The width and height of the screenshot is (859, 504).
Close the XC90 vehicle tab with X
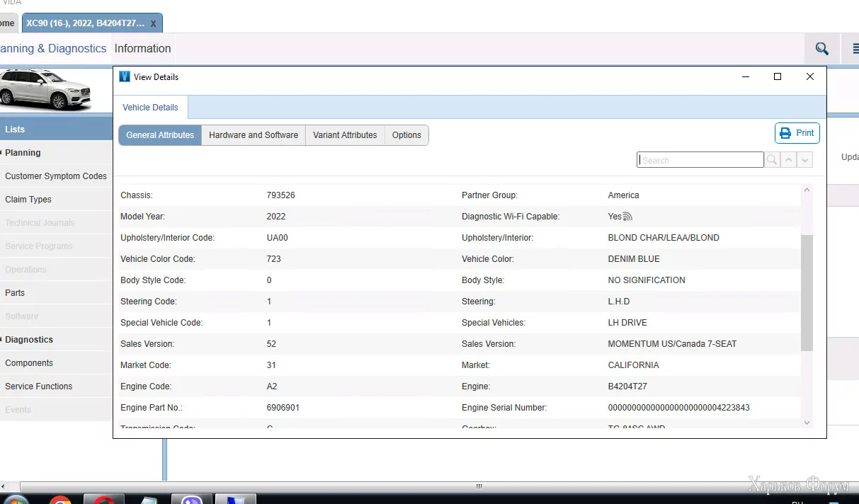pos(154,23)
